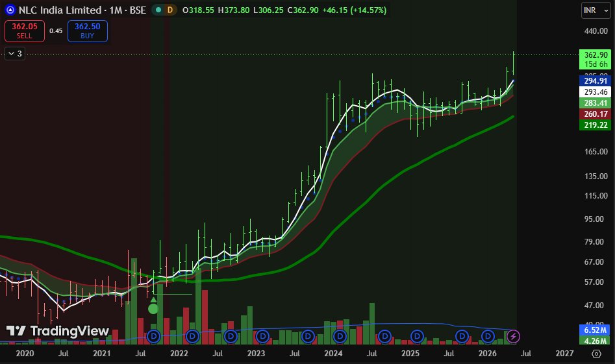Click the C362.90 close value in header
The width and height of the screenshot is (615, 364).
tap(303, 10)
